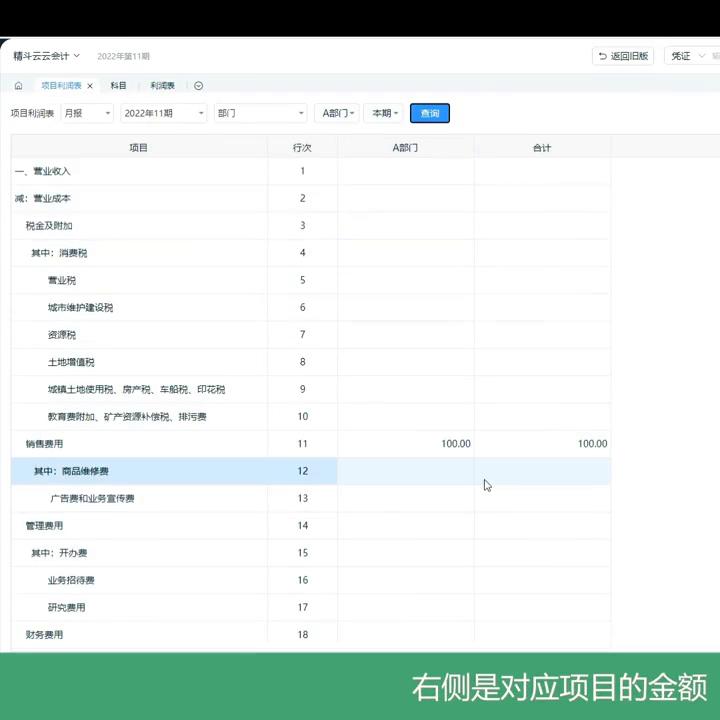Click the 项目 column header
The width and height of the screenshot is (720, 720).
click(139, 147)
